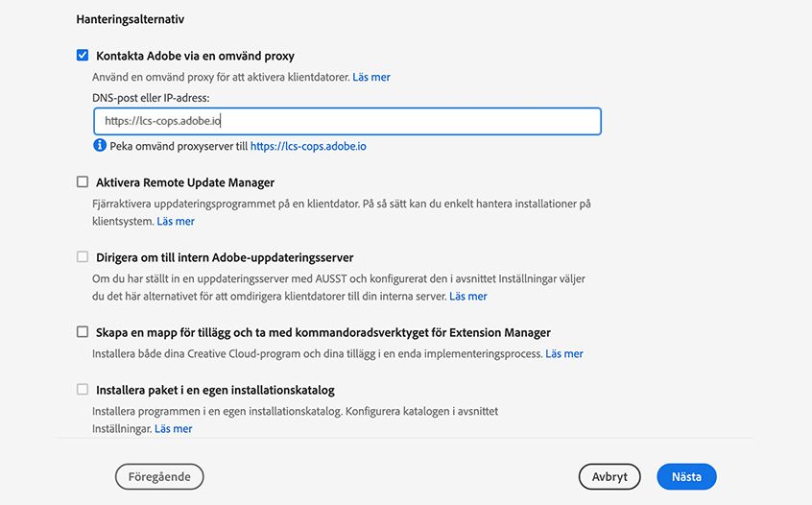Open the lcs-cops.adobe.io hint link
The width and height of the screenshot is (812, 505).
[x=308, y=146]
